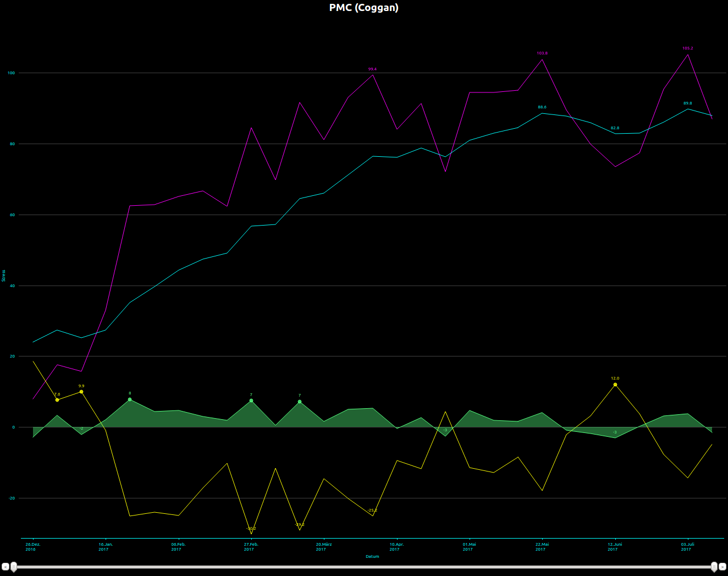Click the yellow low value -25.2
Screen dimensions: 728x576
pyautogui.click(x=372, y=511)
